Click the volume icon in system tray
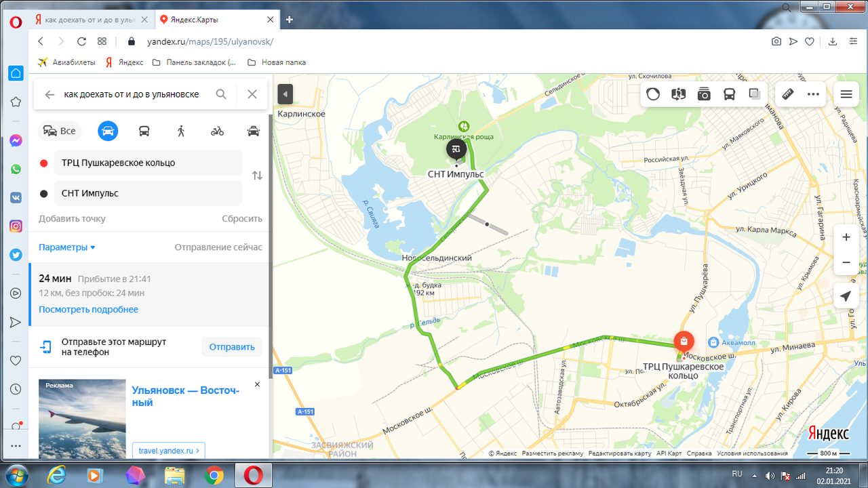The image size is (868, 488). click(x=770, y=476)
